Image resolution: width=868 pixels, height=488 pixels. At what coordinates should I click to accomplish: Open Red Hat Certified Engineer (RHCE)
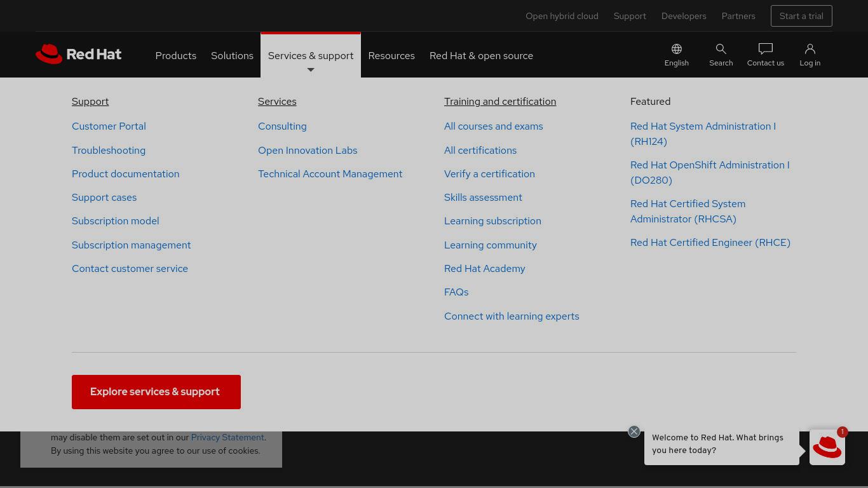coord(710,243)
